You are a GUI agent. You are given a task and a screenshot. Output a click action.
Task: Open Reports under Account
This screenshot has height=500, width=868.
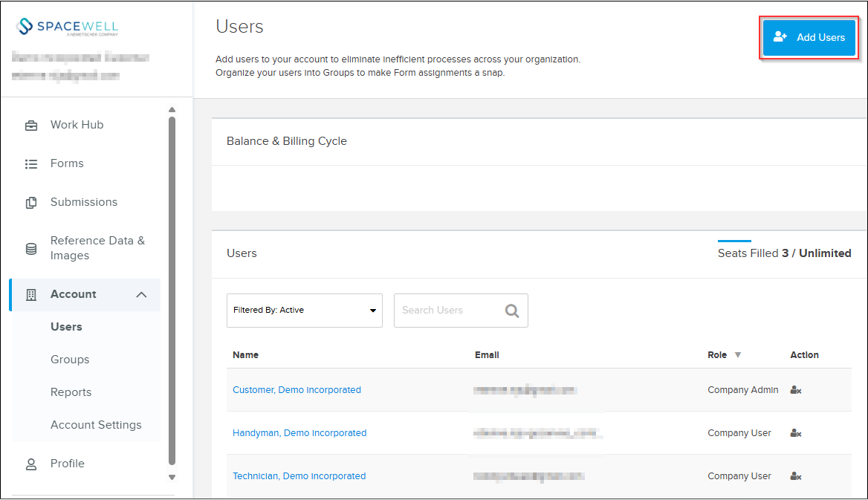71,392
